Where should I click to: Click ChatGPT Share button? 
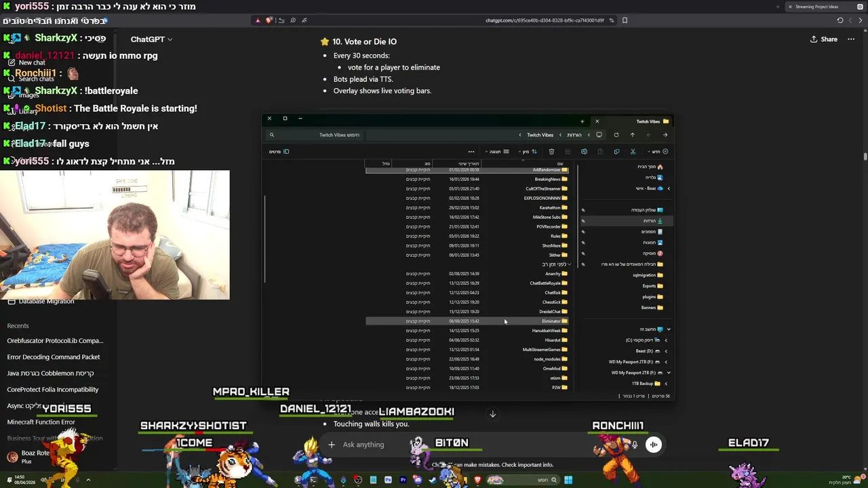[x=823, y=39]
